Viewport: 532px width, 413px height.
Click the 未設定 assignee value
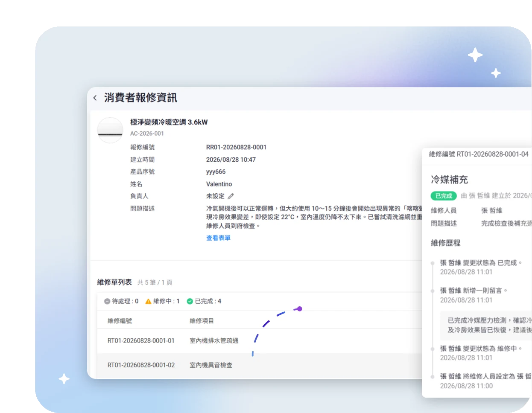[x=215, y=196]
